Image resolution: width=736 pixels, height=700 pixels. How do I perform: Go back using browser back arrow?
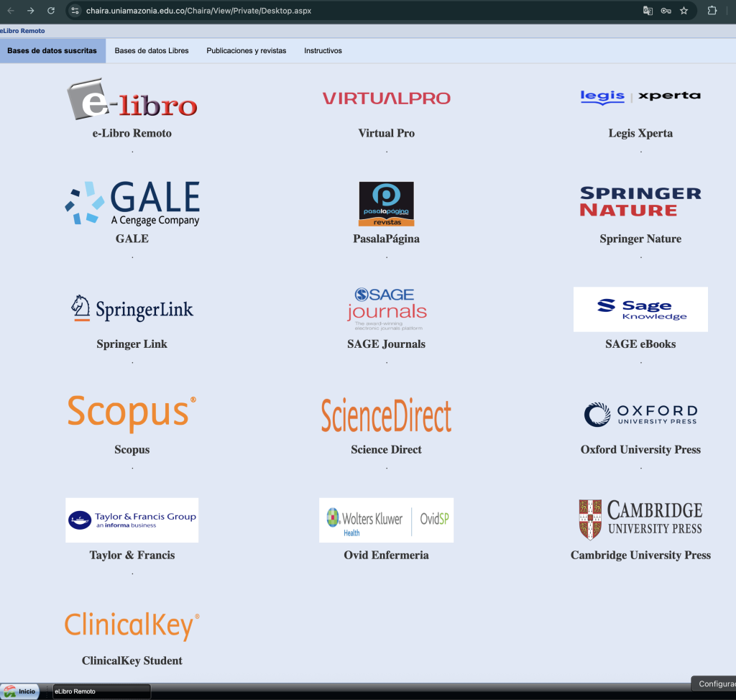tap(11, 10)
